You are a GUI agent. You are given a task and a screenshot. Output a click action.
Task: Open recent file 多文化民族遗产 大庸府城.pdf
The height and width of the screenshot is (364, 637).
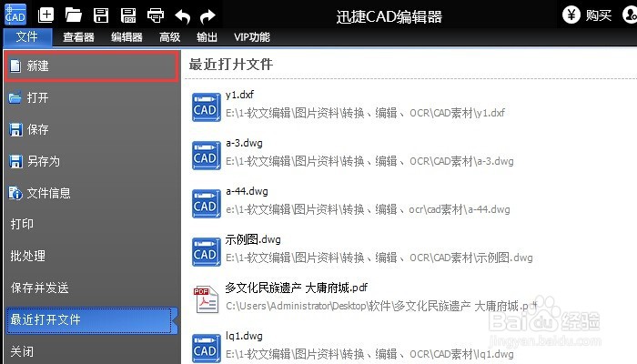(x=296, y=288)
